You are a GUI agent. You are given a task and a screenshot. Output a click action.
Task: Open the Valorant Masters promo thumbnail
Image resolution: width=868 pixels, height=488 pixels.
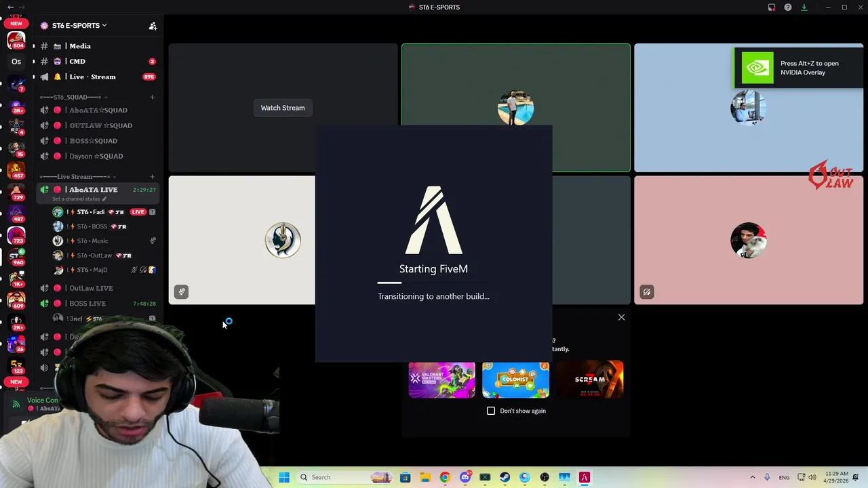pyautogui.click(x=441, y=380)
